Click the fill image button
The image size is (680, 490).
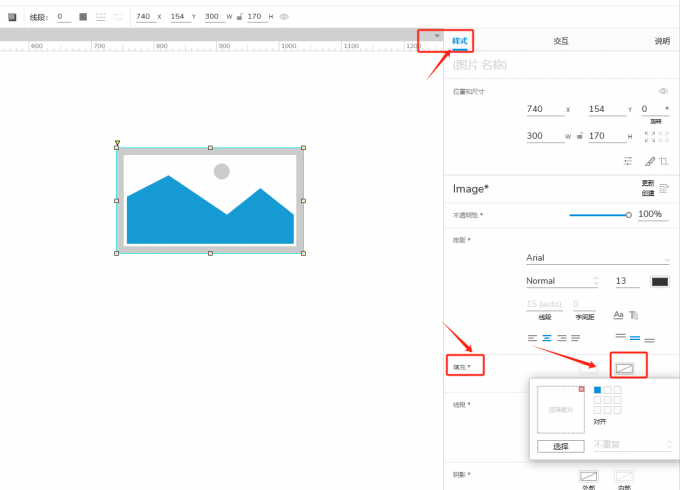(624, 369)
